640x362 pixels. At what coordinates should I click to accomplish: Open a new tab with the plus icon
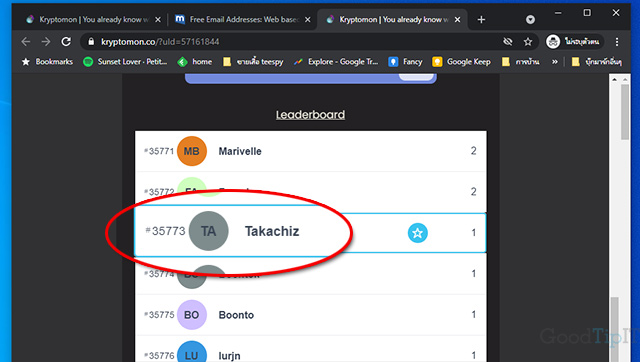click(481, 20)
